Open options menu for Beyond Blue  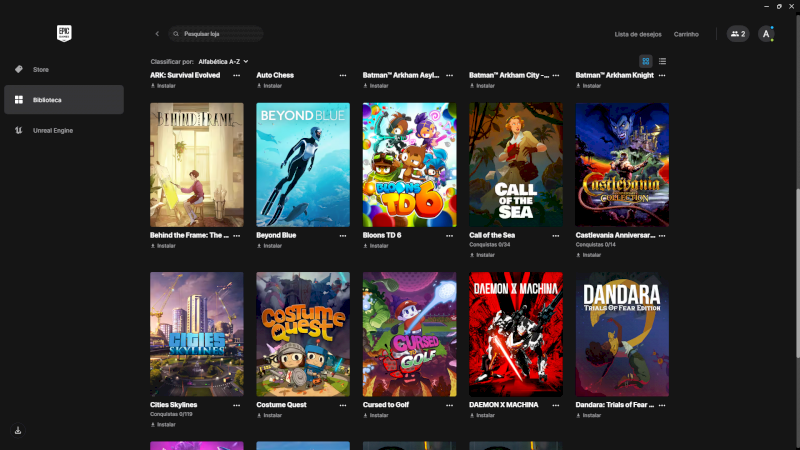343,235
